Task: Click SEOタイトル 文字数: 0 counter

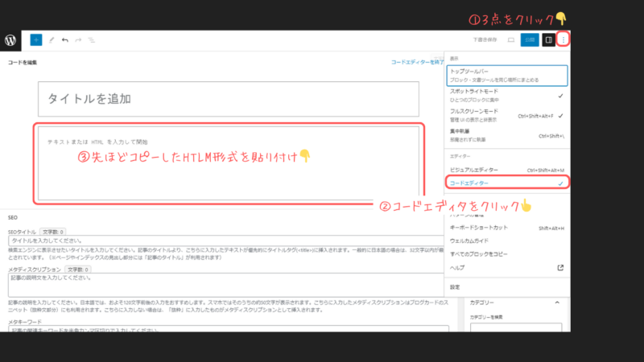Action: [x=52, y=232]
